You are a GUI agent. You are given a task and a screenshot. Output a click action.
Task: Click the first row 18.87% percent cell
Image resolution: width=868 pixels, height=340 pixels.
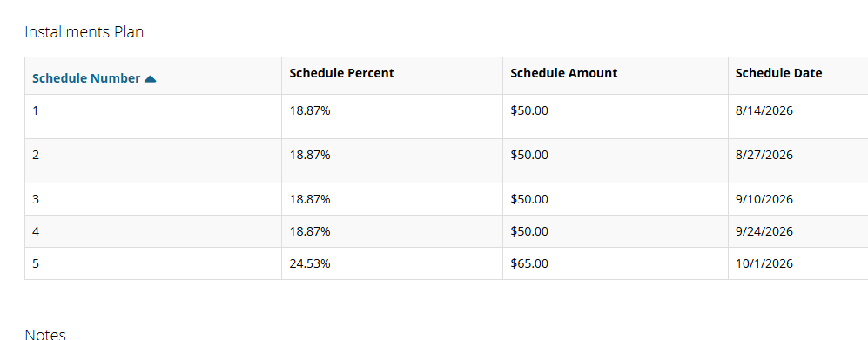(392, 117)
